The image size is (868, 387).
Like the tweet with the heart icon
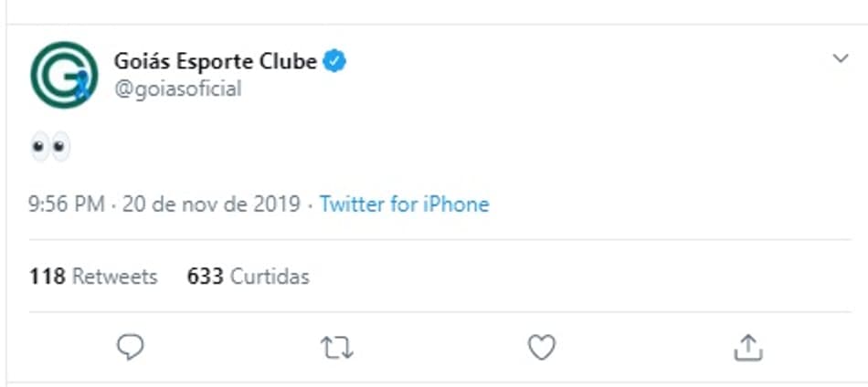[542, 347]
